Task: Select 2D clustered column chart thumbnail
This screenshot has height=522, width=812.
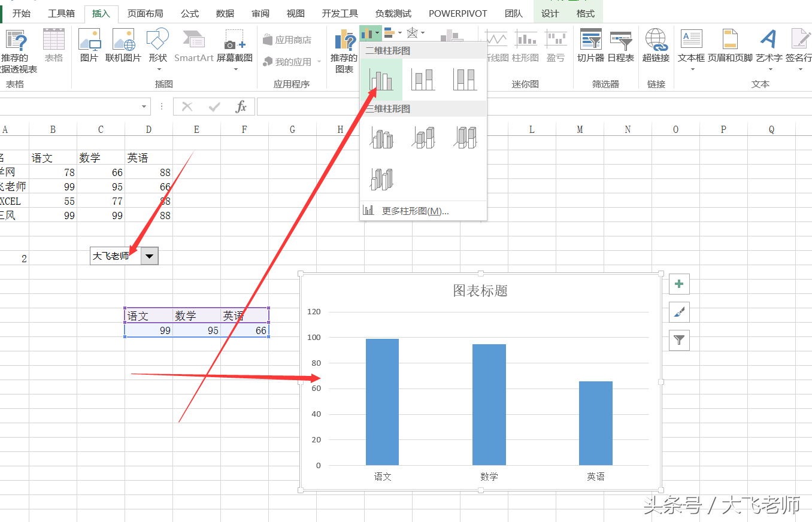Action: (x=381, y=79)
